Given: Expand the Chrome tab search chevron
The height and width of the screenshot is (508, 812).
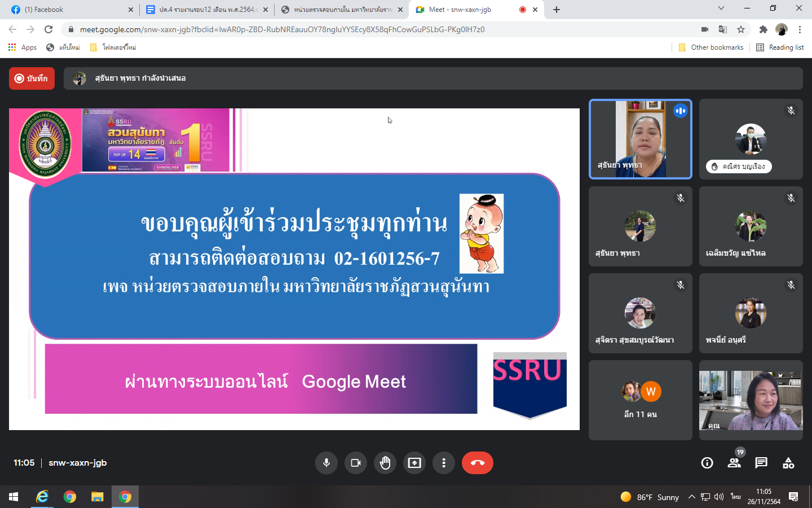Looking at the screenshot, I should [x=721, y=8].
